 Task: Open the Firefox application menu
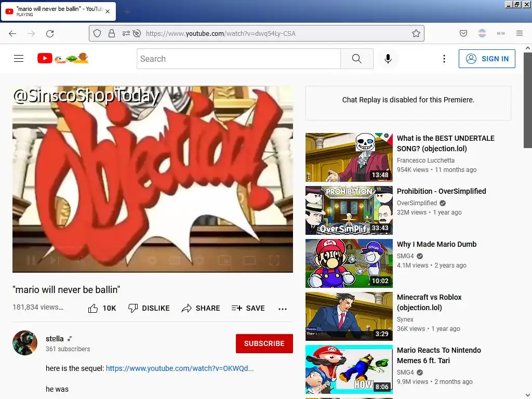pos(519,33)
